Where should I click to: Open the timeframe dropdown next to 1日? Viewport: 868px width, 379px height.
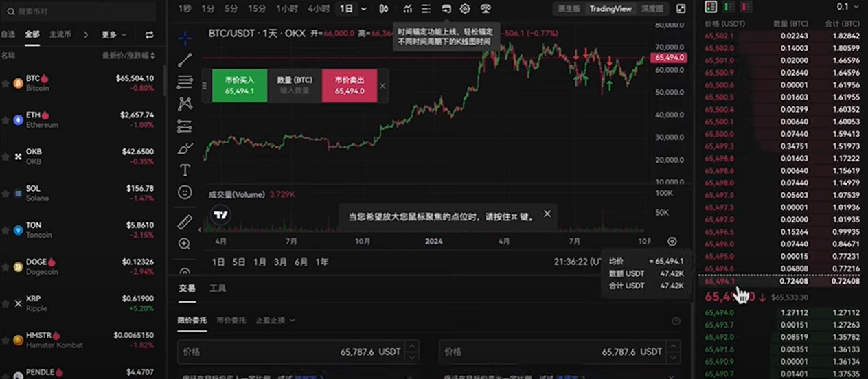point(364,9)
